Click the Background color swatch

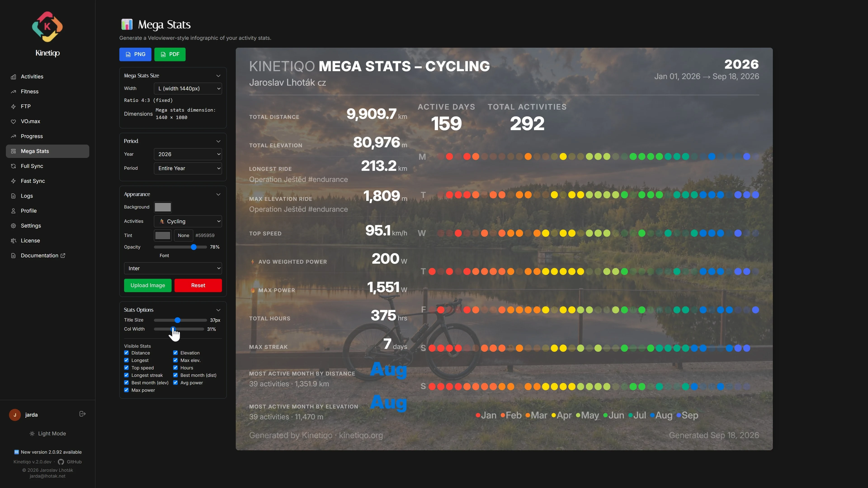(163, 207)
